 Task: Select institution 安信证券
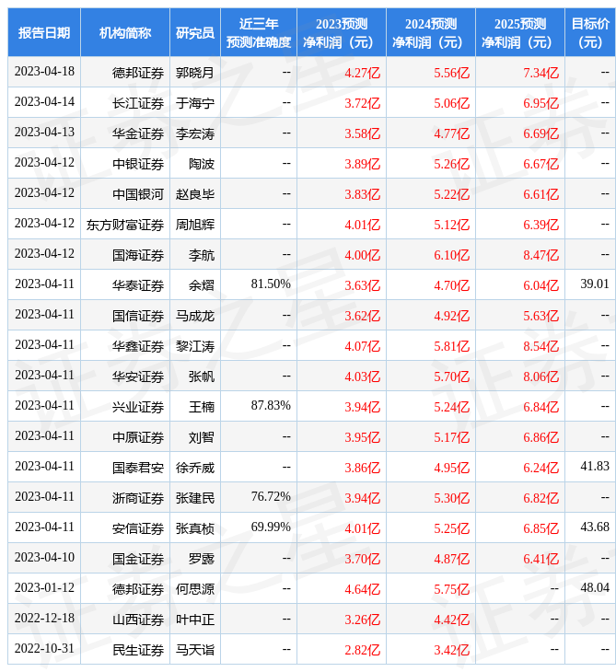click(x=138, y=529)
